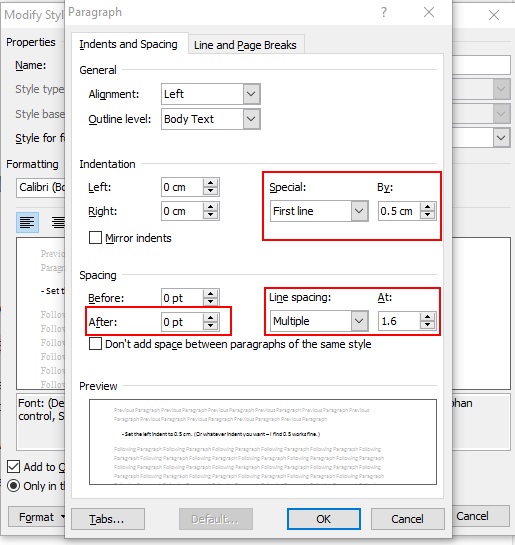The image size is (515, 545).
Task: Toggle Don't add space between paragraphs checkbox
Action: (x=95, y=344)
